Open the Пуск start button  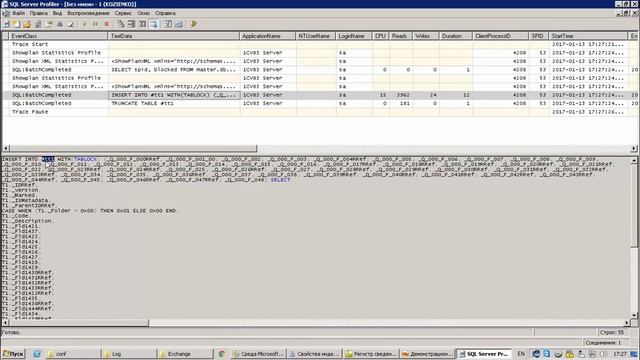pyautogui.click(x=13, y=353)
